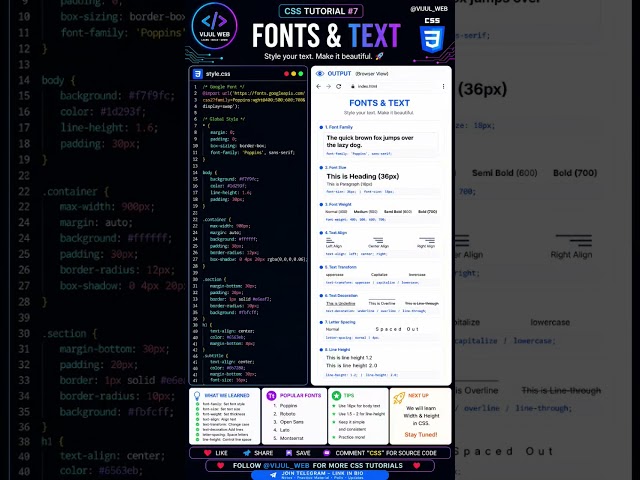Go back with the browser back arrow

(x=318, y=87)
